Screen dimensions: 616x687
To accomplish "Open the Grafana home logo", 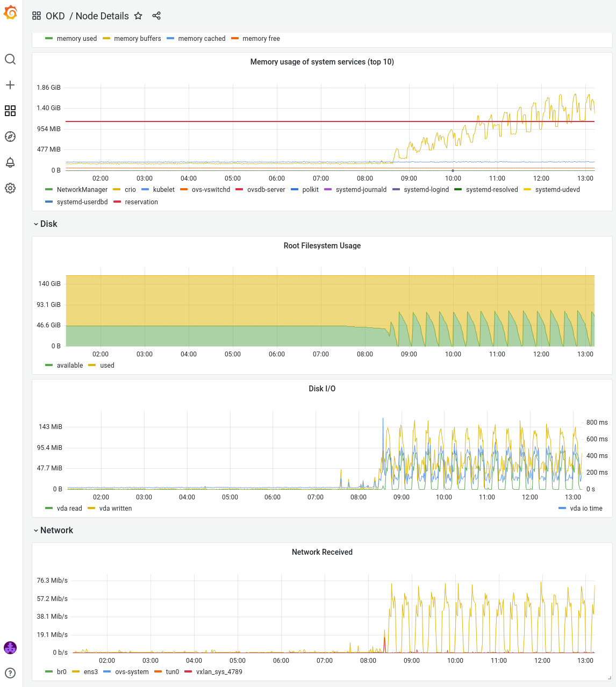I will 10,12.
